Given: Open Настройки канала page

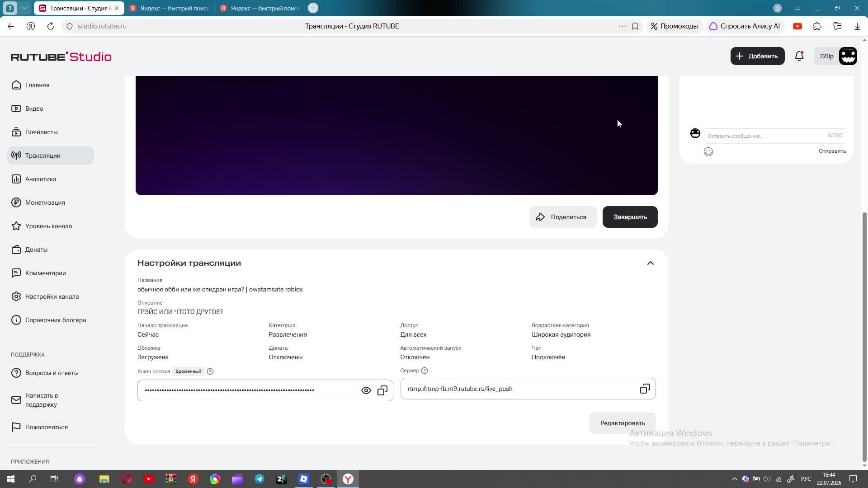Looking at the screenshot, I should click(x=51, y=296).
